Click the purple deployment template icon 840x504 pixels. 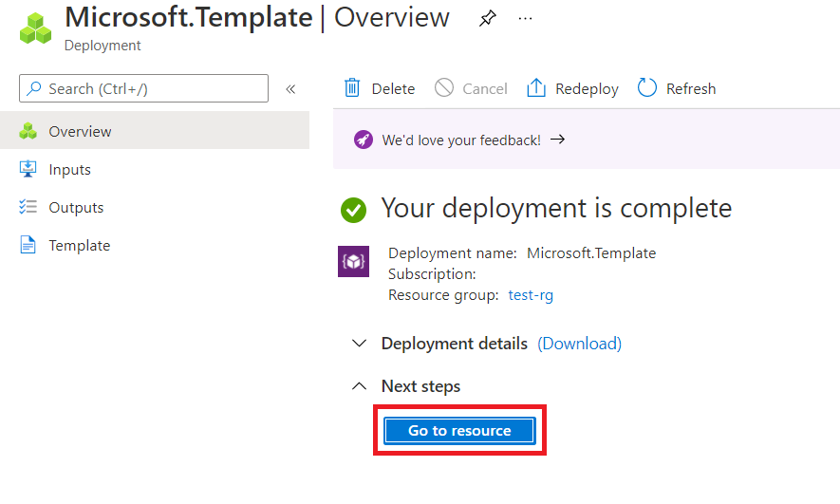[354, 261]
